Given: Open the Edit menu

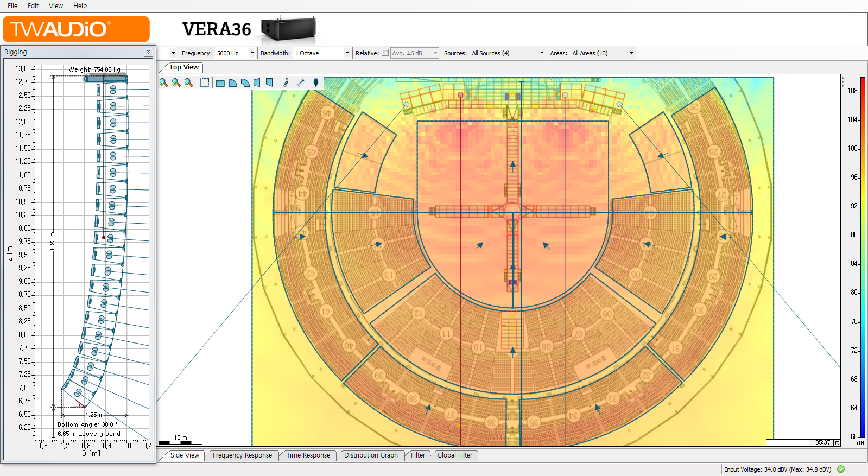Looking at the screenshot, I should coord(33,6).
